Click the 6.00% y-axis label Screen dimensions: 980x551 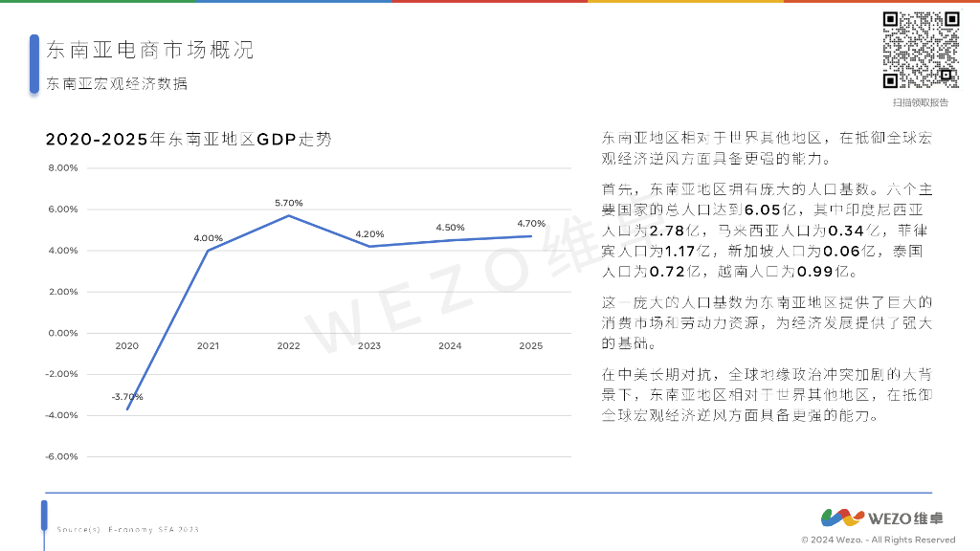tap(63, 209)
